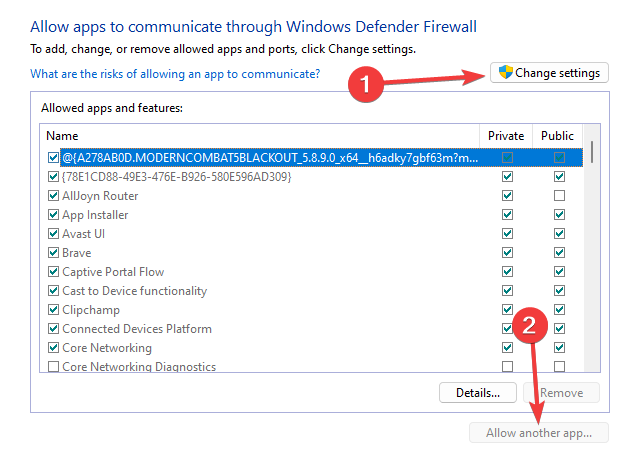Screen dimensions: 643x459
Task: Uncheck App Installer name checkbox
Action: (x=53, y=215)
